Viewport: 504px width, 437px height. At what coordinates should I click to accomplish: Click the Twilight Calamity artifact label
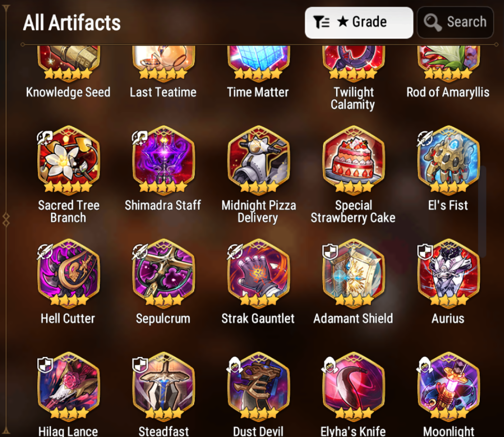coord(353,98)
